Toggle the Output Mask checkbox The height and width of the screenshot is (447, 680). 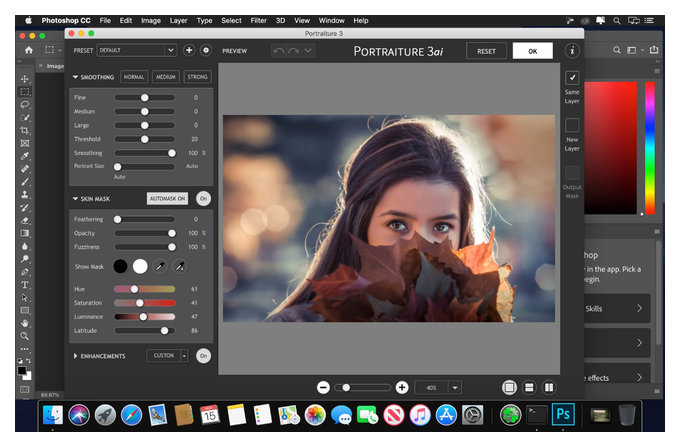[572, 173]
